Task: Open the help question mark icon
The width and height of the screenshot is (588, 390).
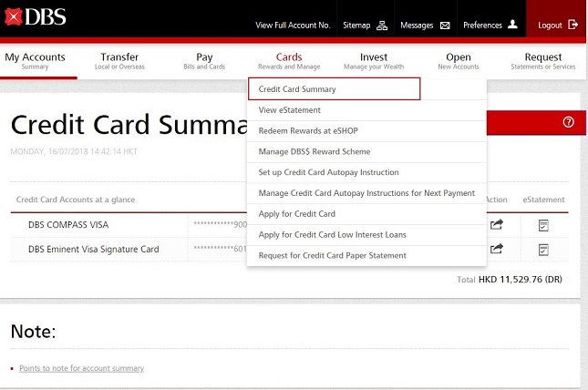Action: click(568, 122)
